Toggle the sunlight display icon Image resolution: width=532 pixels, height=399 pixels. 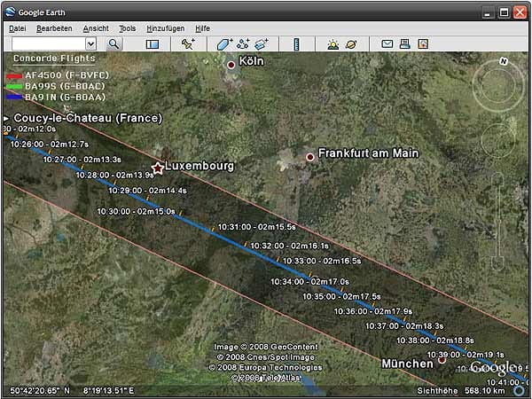point(332,43)
